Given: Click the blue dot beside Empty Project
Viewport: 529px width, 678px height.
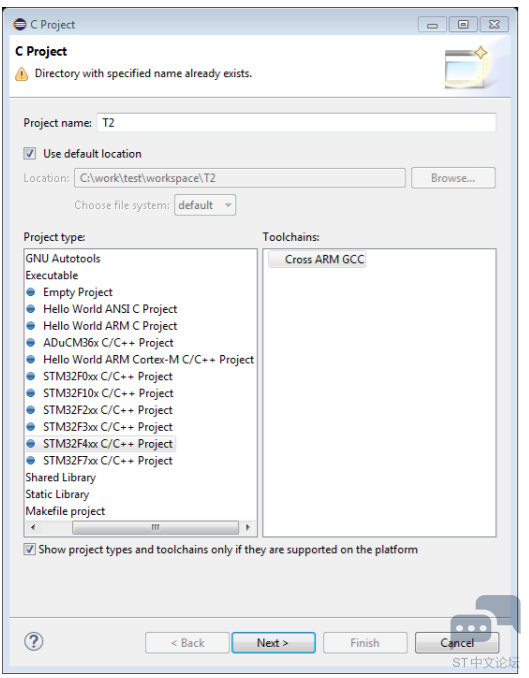Looking at the screenshot, I should 31,292.
